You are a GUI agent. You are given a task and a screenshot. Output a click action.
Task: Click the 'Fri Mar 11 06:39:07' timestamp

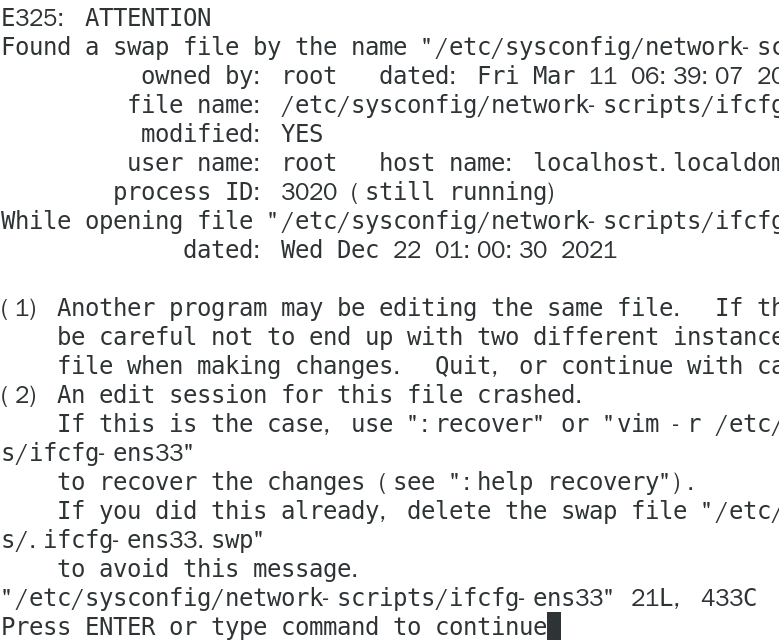coord(610,76)
